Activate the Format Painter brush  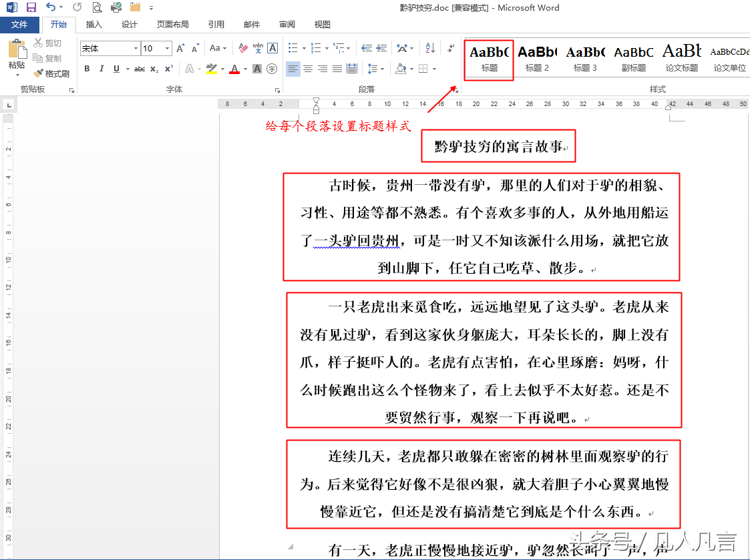[51, 73]
